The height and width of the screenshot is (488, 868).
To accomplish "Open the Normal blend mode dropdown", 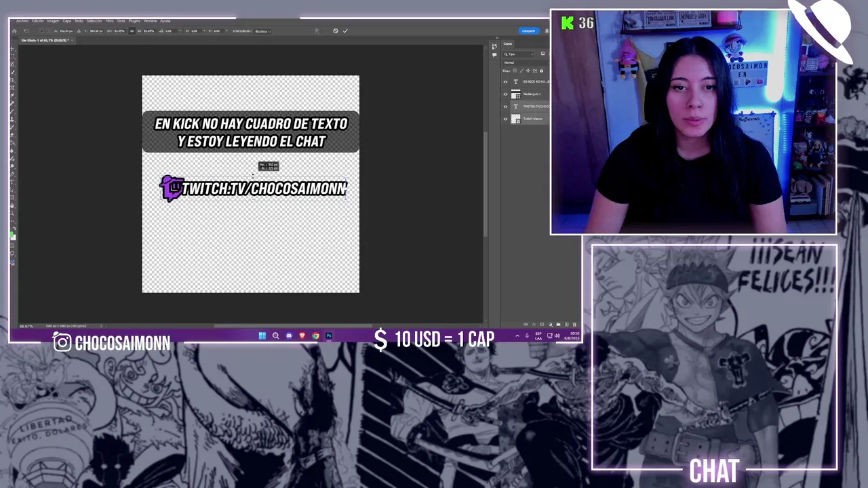I will click(x=526, y=62).
